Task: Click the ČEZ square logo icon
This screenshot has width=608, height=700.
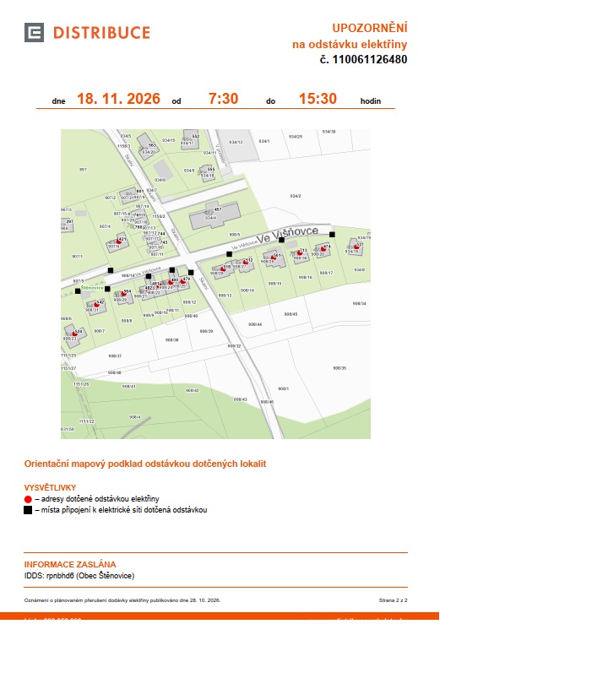Action: [34, 33]
